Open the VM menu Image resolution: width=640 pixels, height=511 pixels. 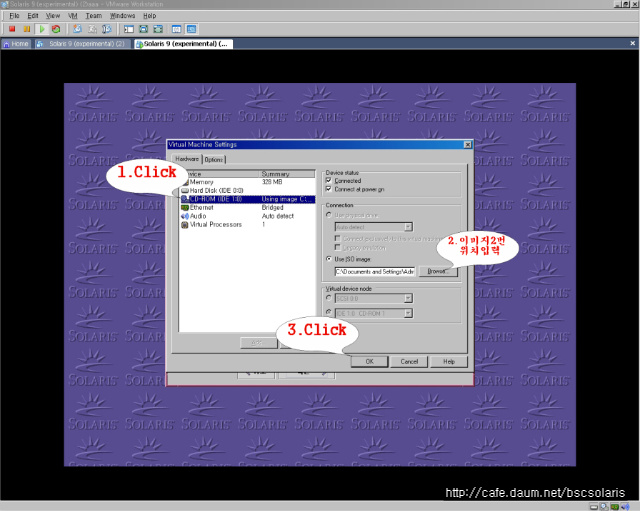[x=73, y=16]
